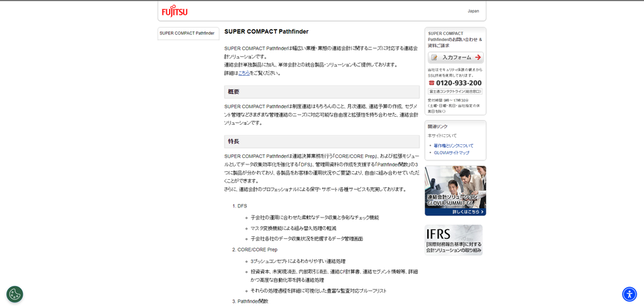Follow the こちら link for details
The image size is (644, 306).
click(244, 73)
